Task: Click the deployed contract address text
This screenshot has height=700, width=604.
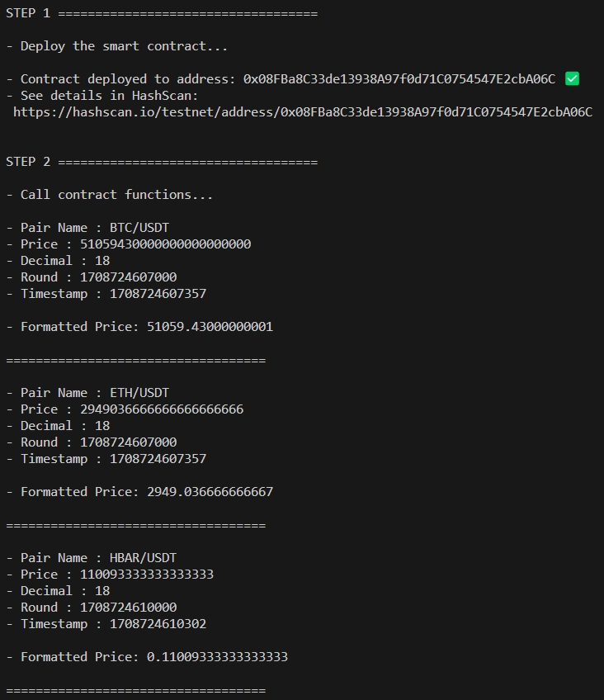Action: pos(399,79)
